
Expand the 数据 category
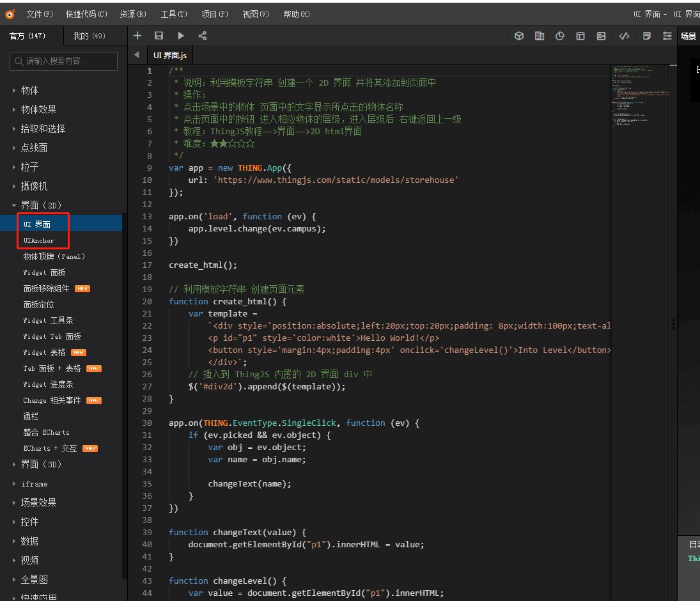pyautogui.click(x=29, y=541)
